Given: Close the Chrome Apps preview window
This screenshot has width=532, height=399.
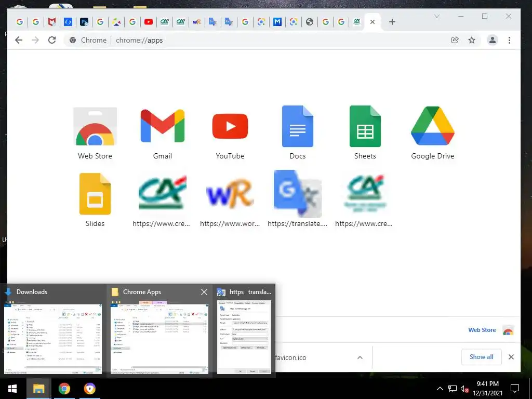Looking at the screenshot, I should coord(204,292).
